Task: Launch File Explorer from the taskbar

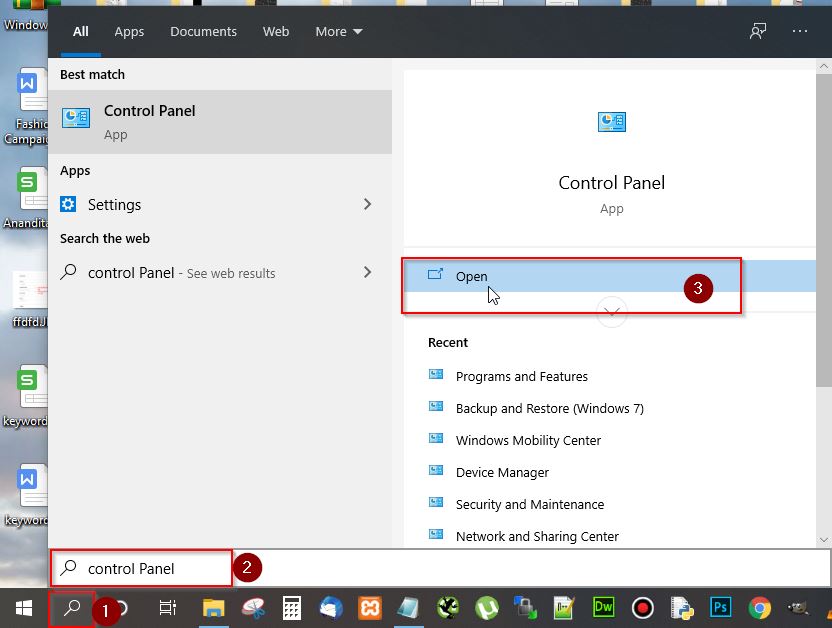Action: (x=213, y=608)
